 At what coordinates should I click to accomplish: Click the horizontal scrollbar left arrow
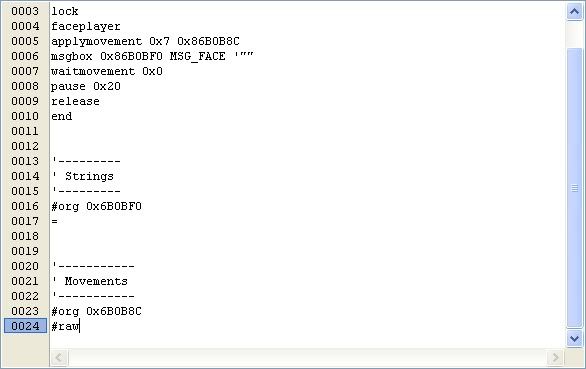point(59,358)
